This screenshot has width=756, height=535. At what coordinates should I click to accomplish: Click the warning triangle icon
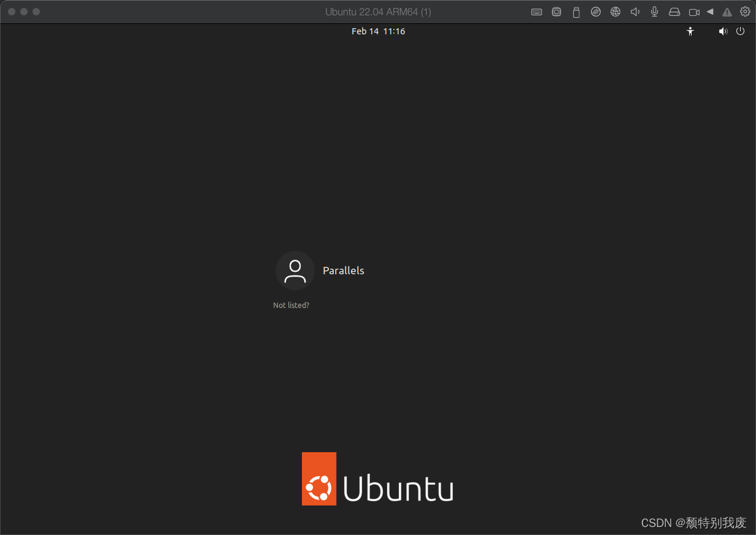point(727,12)
